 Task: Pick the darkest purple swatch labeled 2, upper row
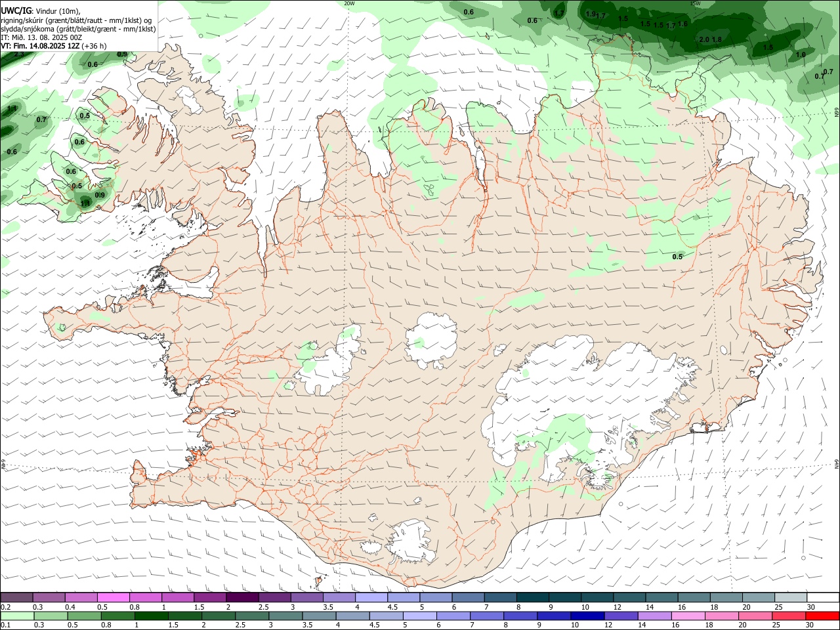242,598
